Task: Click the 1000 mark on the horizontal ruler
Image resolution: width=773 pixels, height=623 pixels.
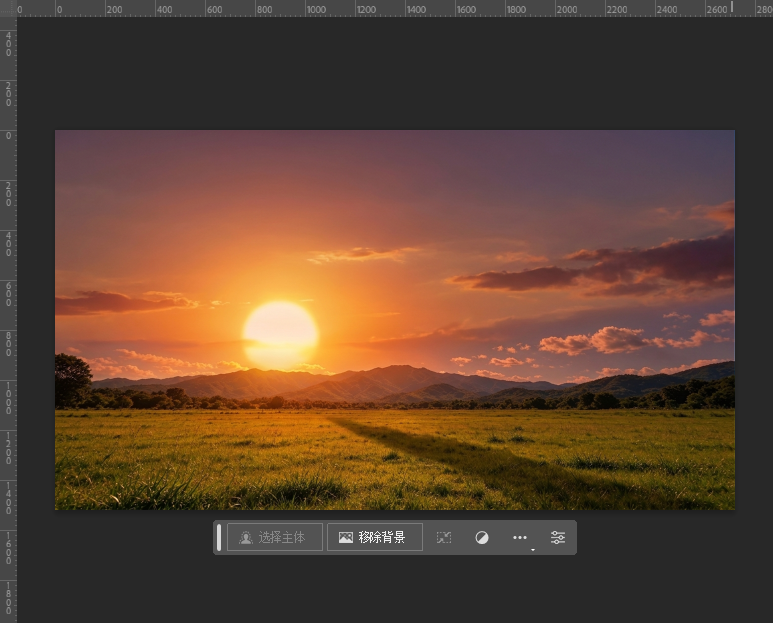Action: click(x=316, y=9)
